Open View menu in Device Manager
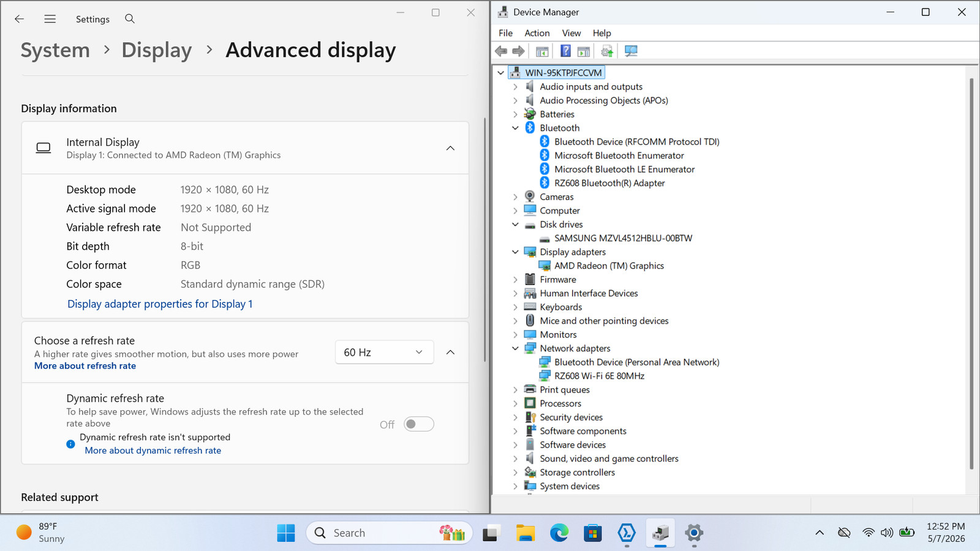The image size is (980, 551). click(571, 33)
